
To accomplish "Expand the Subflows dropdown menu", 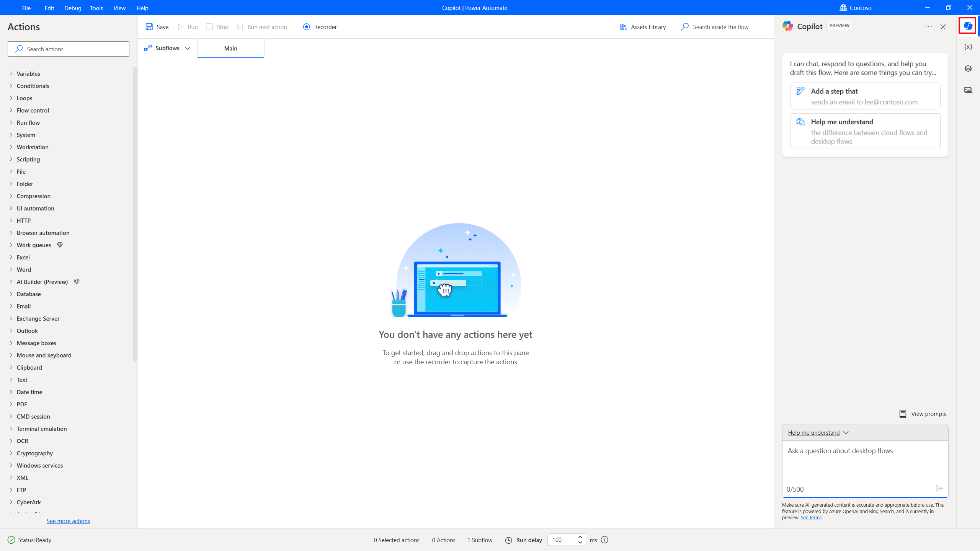I will pyautogui.click(x=188, y=48).
